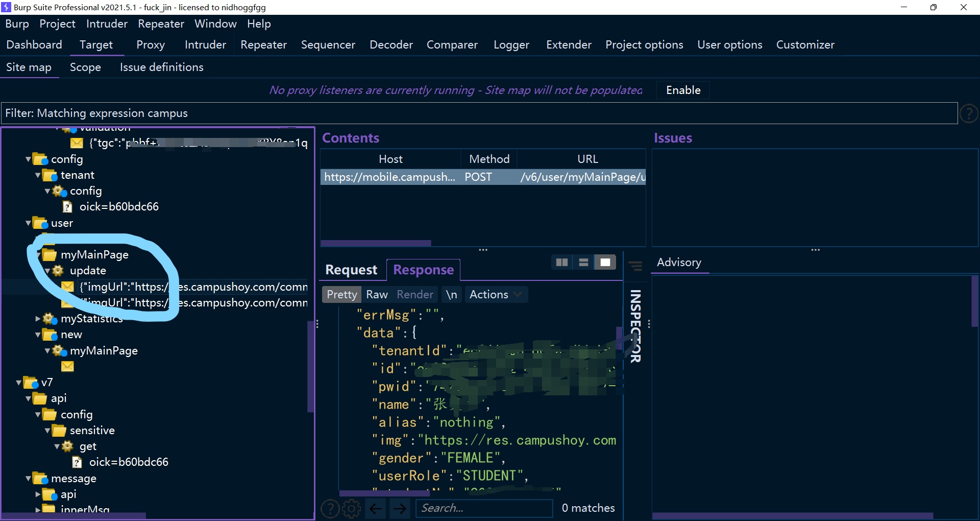The width and height of the screenshot is (980, 521).
Task: Switch to the Request tab
Action: pos(351,270)
